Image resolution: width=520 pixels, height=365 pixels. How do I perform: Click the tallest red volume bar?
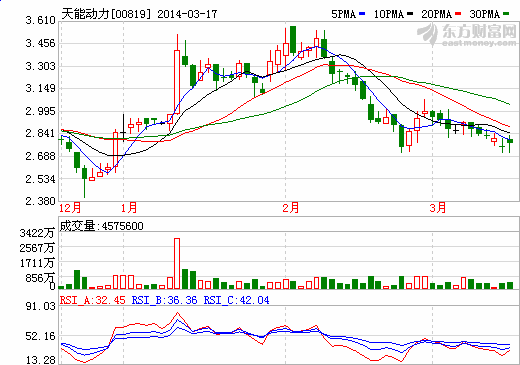pos(177,263)
